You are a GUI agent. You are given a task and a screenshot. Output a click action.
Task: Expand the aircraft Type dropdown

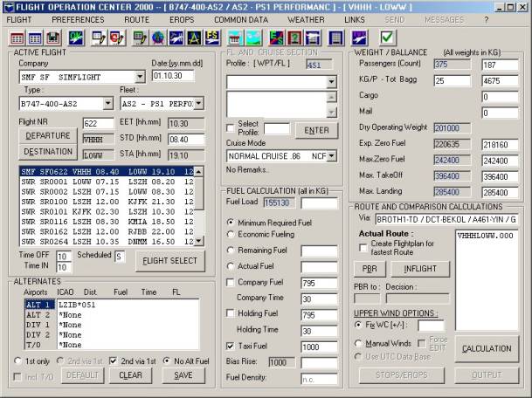point(107,103)
